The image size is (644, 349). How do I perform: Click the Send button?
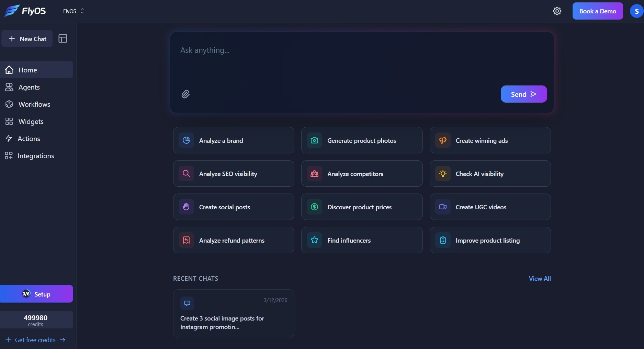(524, 94)
